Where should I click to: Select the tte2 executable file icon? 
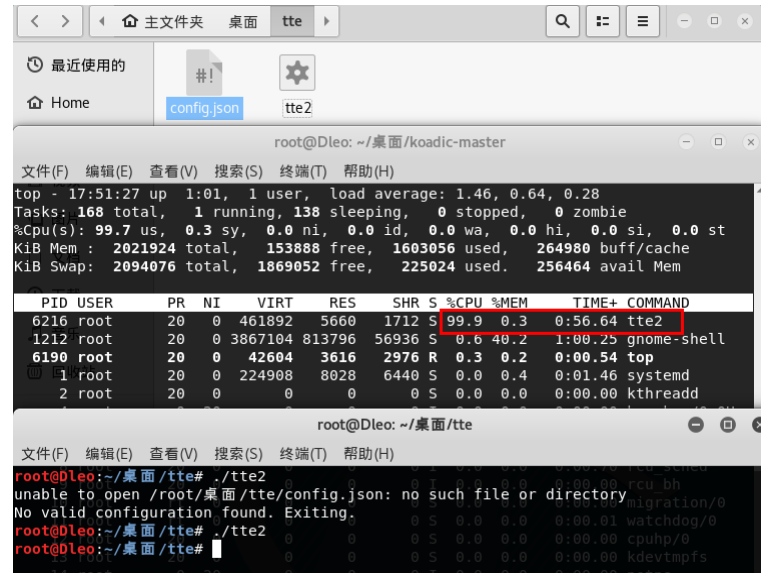(x=297, y=74)
